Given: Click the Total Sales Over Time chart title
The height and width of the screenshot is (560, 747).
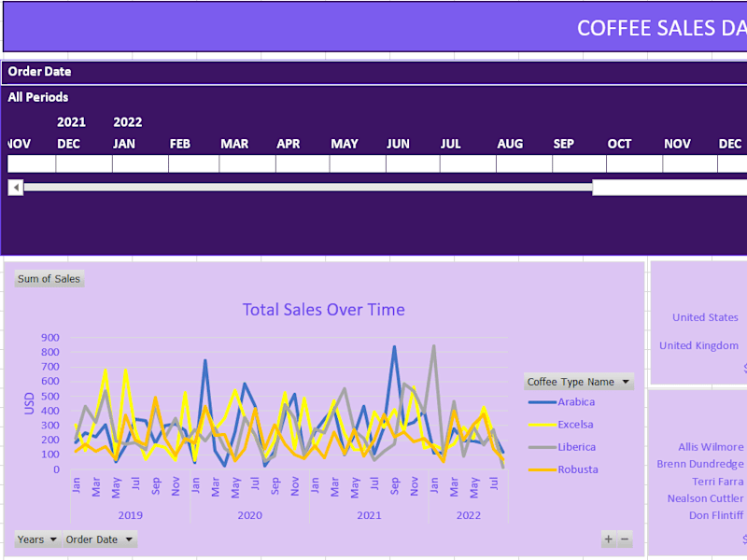Looking at the screenshot, I should (x=323, y=310).
